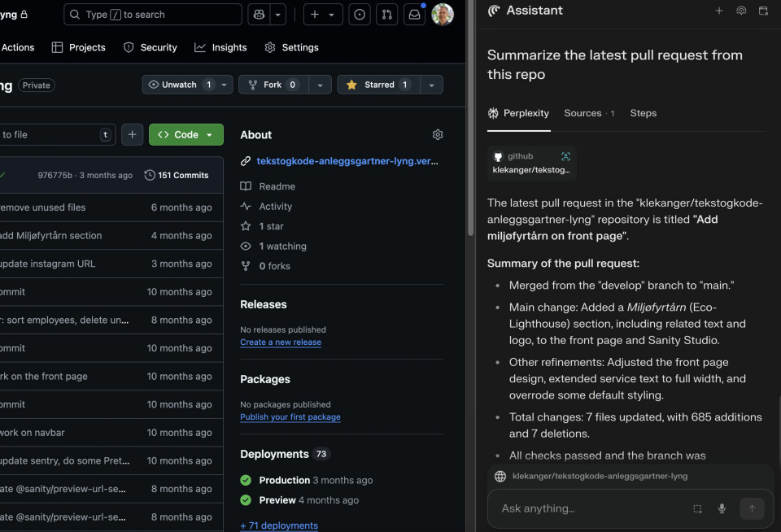
Task: Click the Fork button
Action: point(273,85)
